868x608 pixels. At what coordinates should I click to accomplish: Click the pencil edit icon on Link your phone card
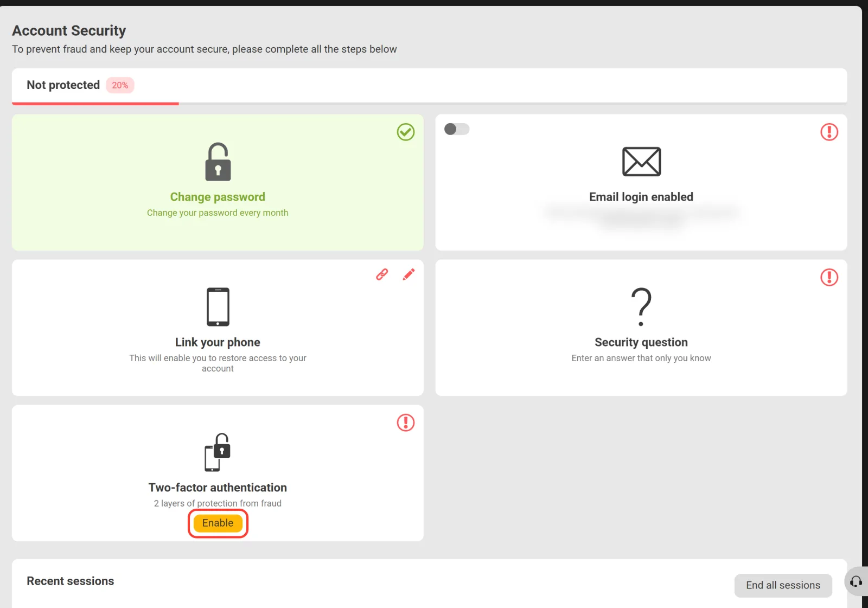[409, 274]
